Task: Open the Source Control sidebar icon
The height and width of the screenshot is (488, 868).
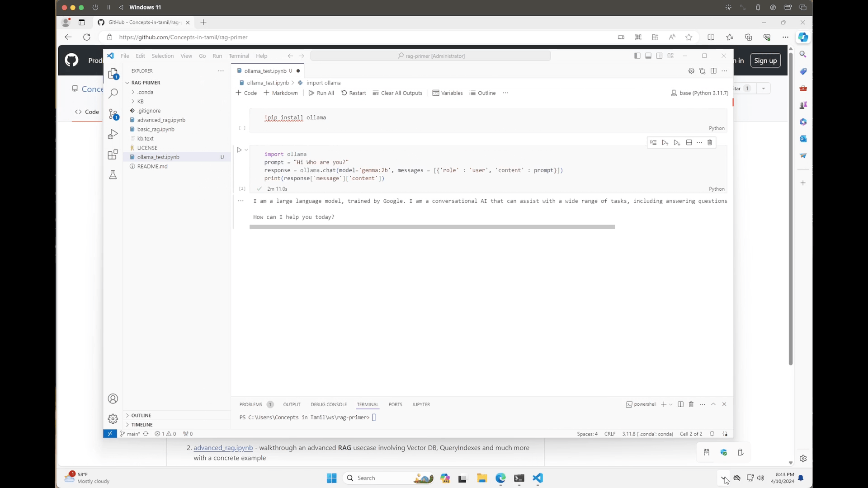Action: [113, 114]
